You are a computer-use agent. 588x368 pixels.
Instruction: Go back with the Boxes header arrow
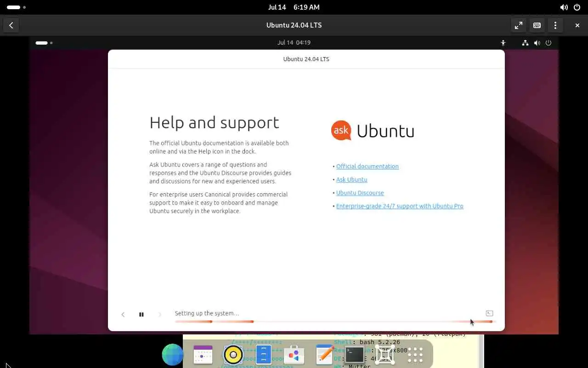tap(11, 25)
